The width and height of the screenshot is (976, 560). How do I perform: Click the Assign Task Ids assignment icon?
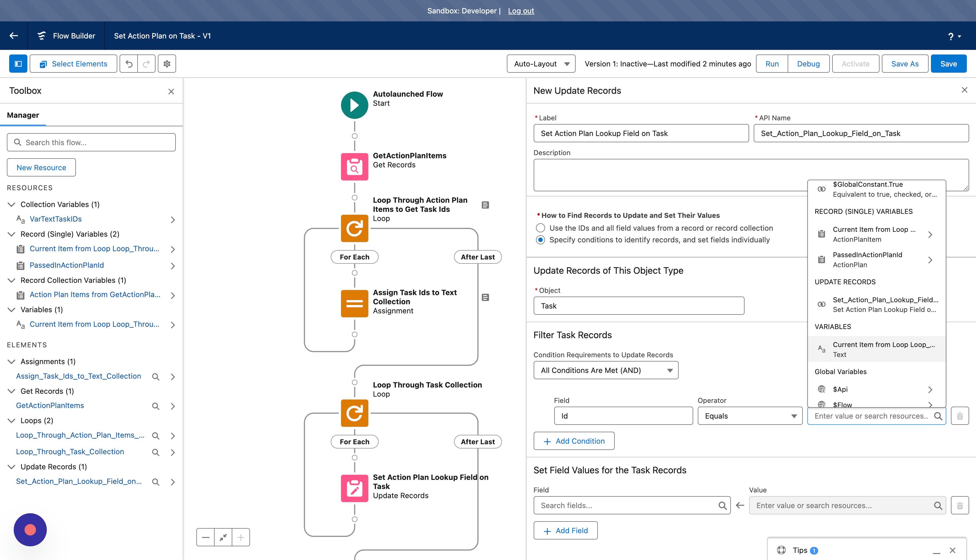click(x=354, y=303)
